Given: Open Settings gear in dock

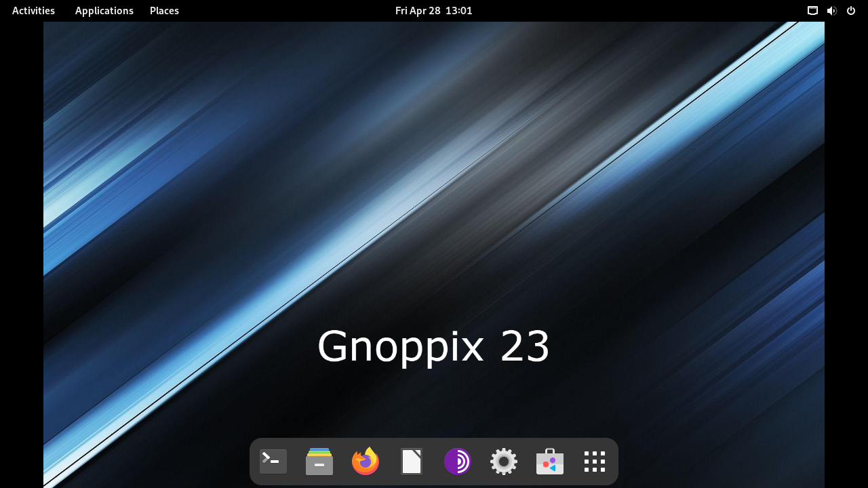Looking at the screenshot, I should (x=504, y=462).
